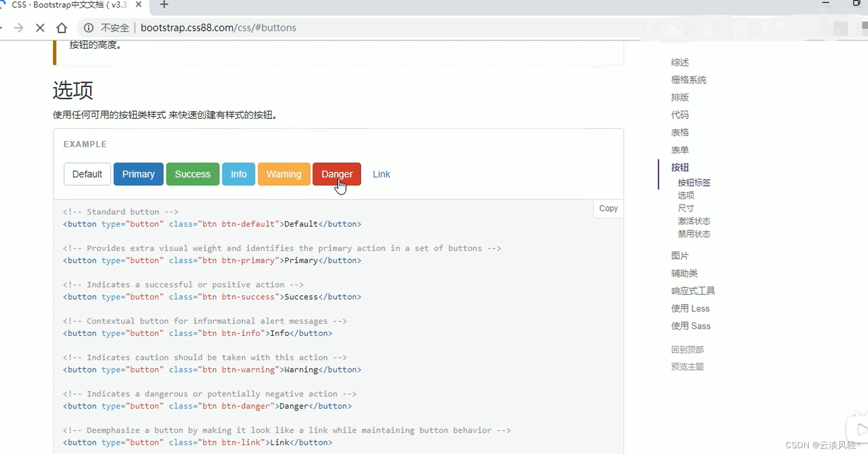Focus the address bar URL
This screenshot has width=868, height=454.
(218, 28)
